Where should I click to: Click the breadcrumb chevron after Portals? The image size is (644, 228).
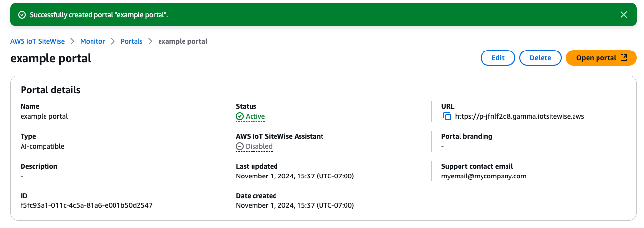[x=150, y=42]
